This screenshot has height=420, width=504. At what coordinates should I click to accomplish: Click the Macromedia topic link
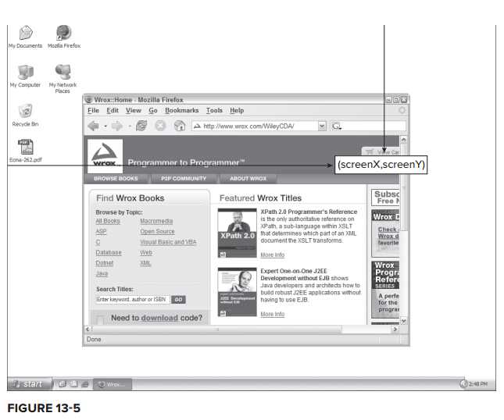[156, 221]
